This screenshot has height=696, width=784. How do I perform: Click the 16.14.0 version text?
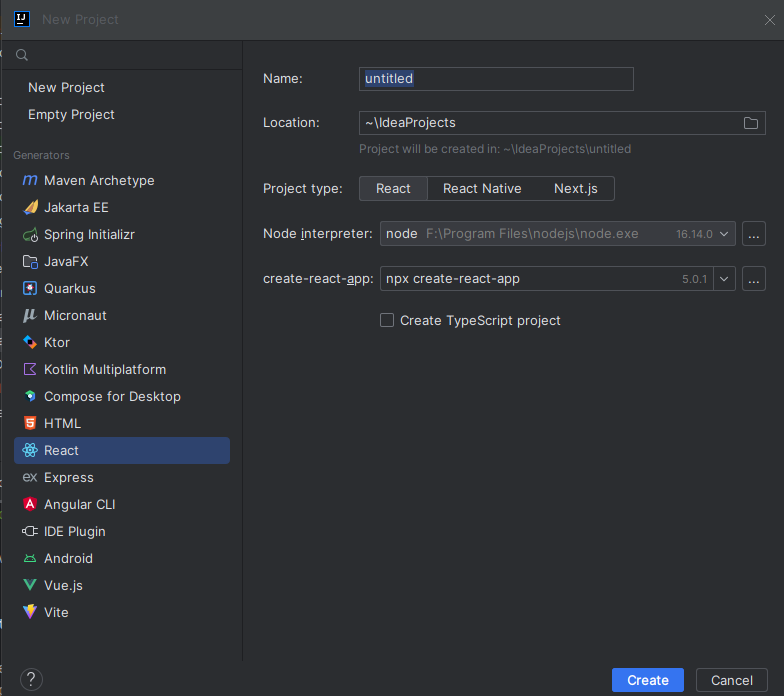(694, 234)
